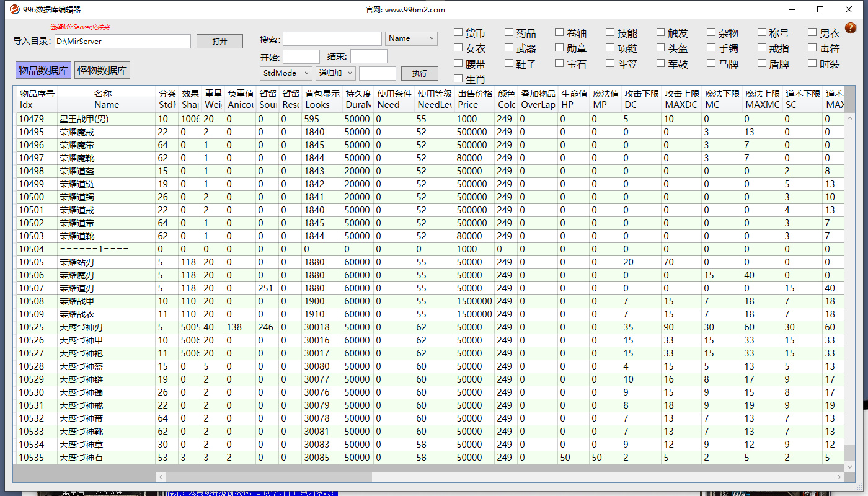Check the 戒指 category checkbox

(x=762, y=48)
